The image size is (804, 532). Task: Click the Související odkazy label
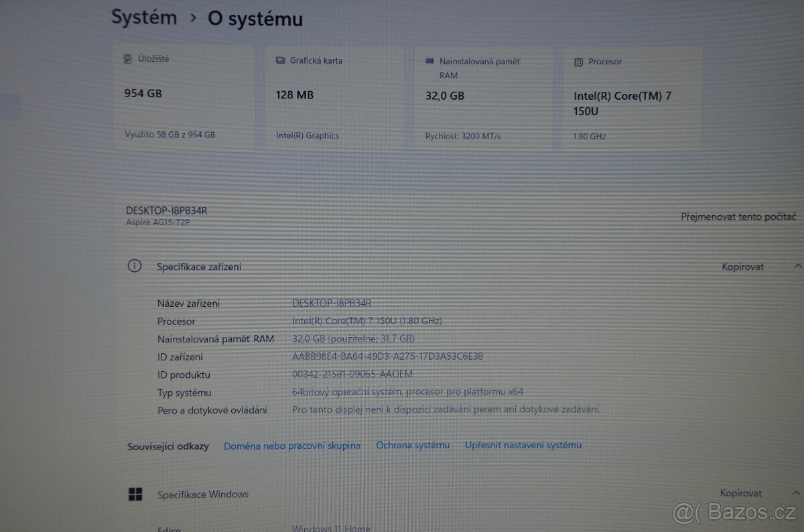pyautogui.click(x=168, y=446)
